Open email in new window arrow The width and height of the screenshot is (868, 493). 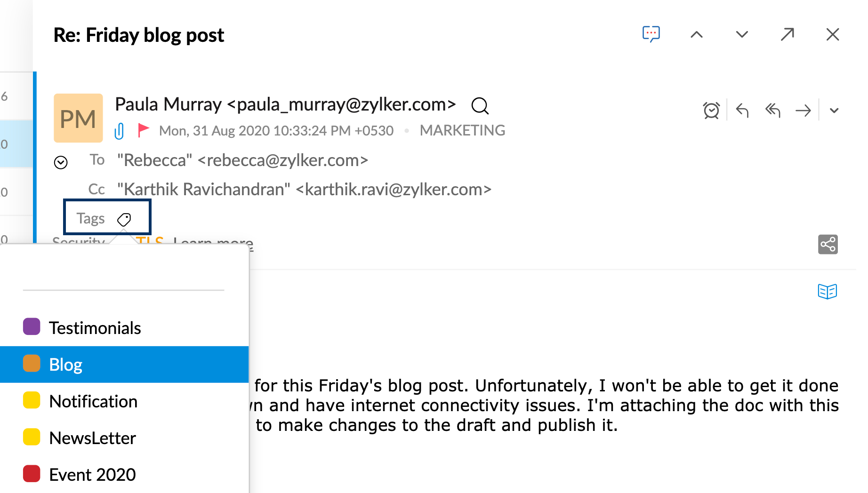coord(787,34)
